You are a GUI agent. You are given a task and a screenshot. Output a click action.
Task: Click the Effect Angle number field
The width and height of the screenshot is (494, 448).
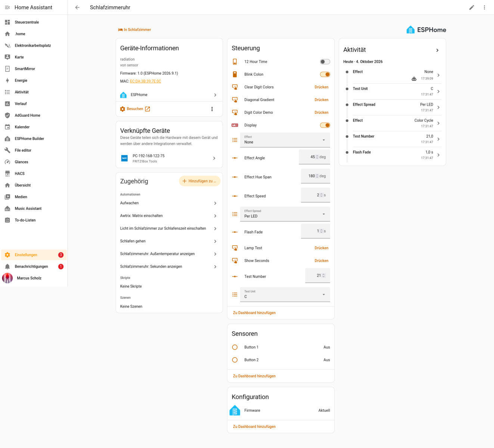[314, 157]
